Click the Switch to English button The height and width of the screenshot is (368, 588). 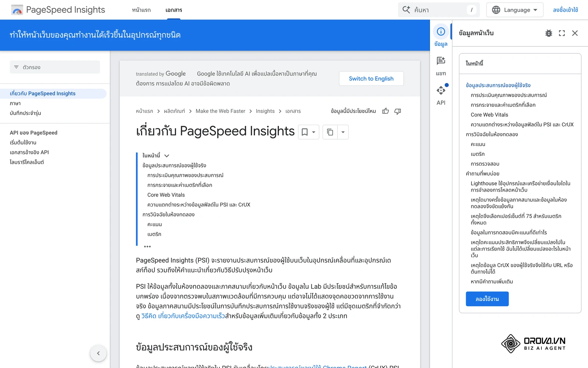point(371,78)
